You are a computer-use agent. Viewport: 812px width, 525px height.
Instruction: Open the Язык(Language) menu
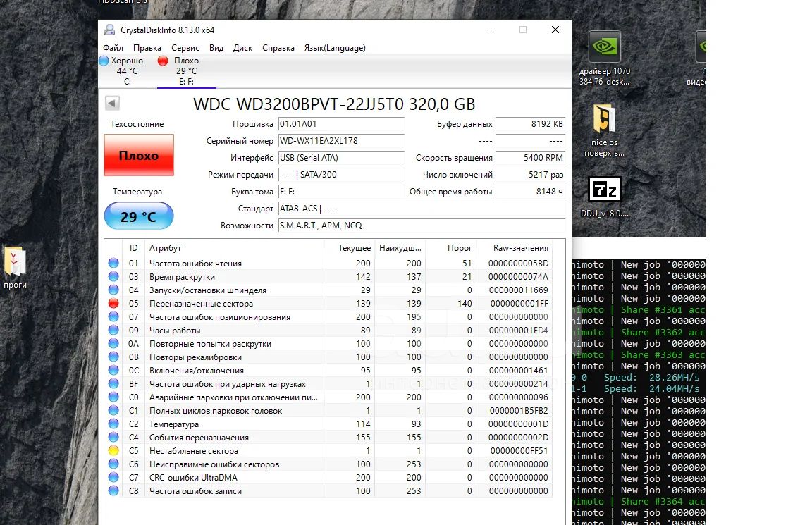335,48
